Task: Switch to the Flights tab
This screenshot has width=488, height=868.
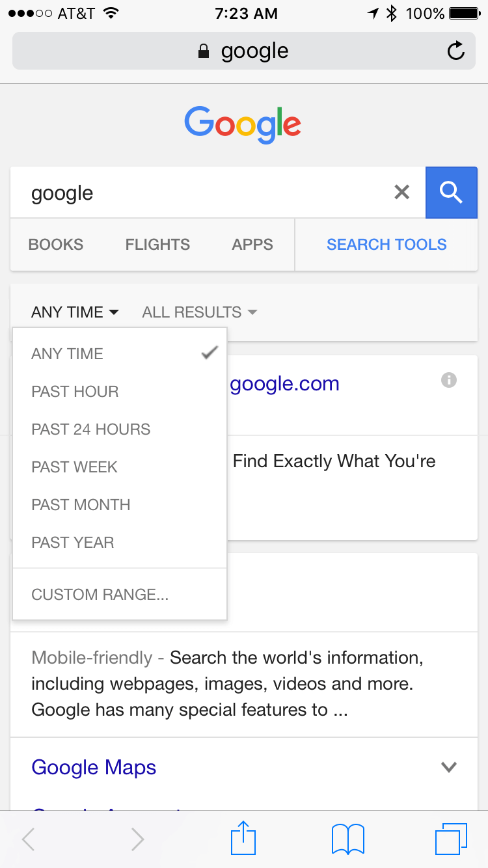Action: pos(157,245)
